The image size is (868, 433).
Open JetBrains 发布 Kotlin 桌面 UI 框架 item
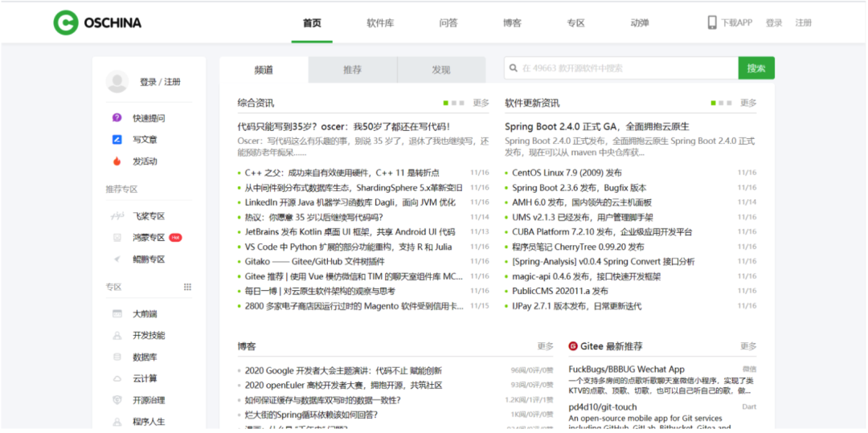coord(350,231)
